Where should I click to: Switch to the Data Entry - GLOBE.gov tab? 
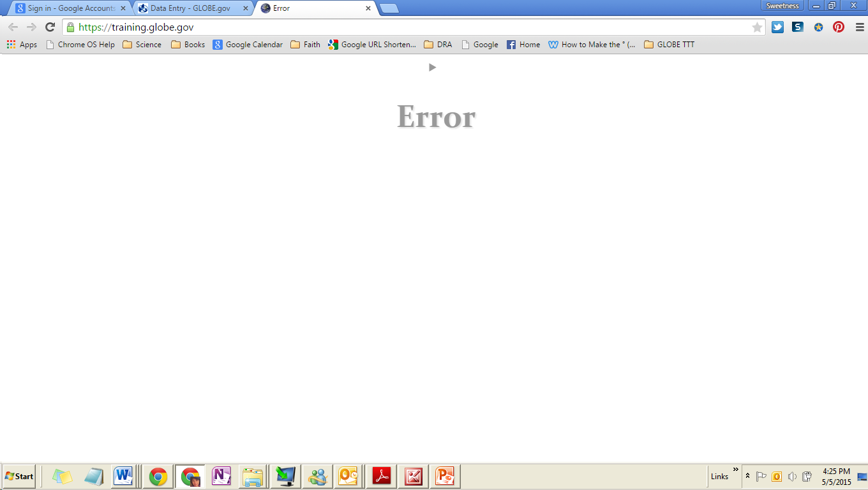[190, 8]
